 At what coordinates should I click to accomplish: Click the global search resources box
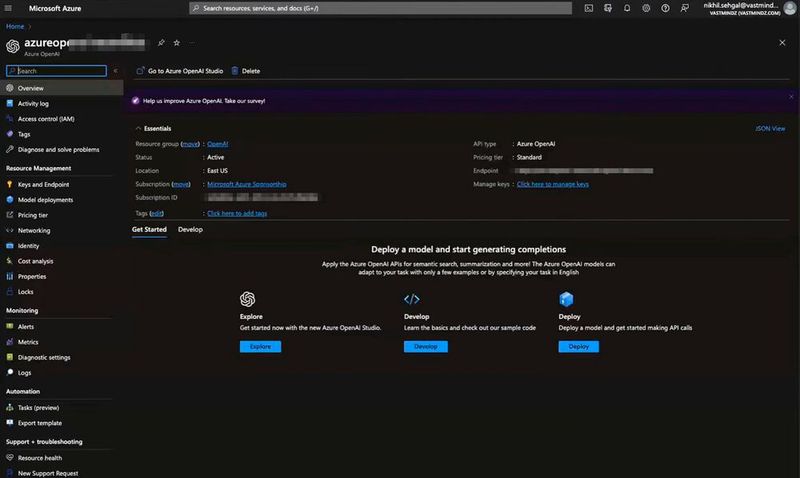coord(381,8)
